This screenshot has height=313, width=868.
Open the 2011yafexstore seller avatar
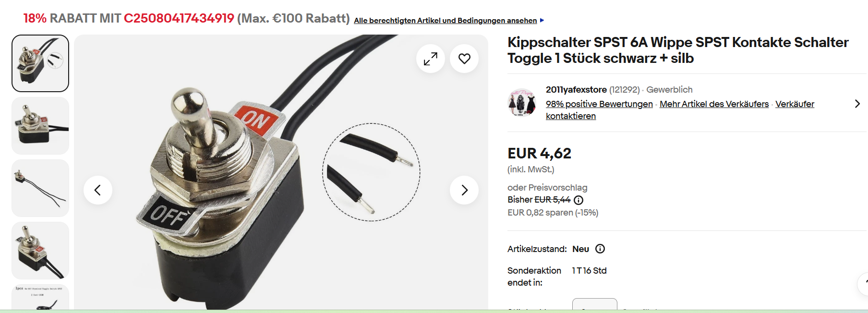(x=522, y=102)
